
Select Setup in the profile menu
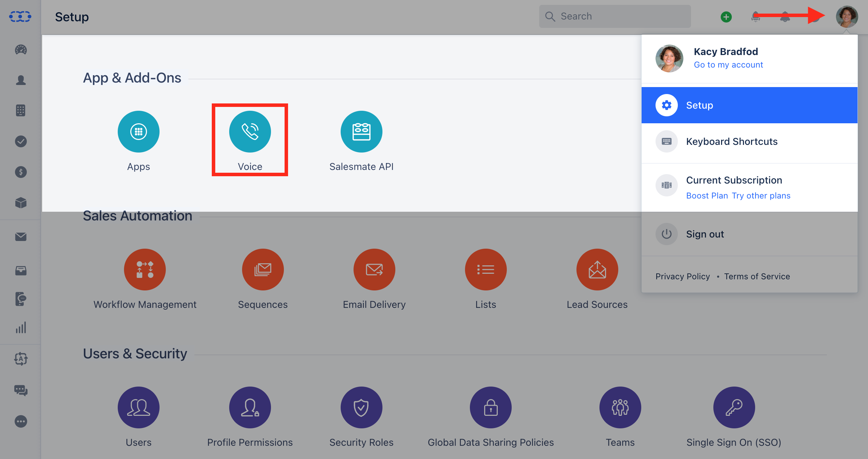tap(749, 105)
